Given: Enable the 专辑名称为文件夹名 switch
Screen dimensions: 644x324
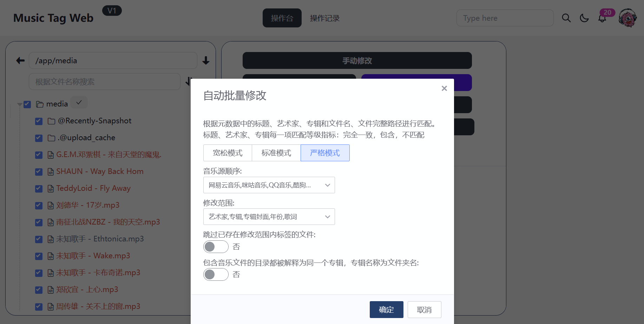Looking at the screenshot, I should 216,274.
